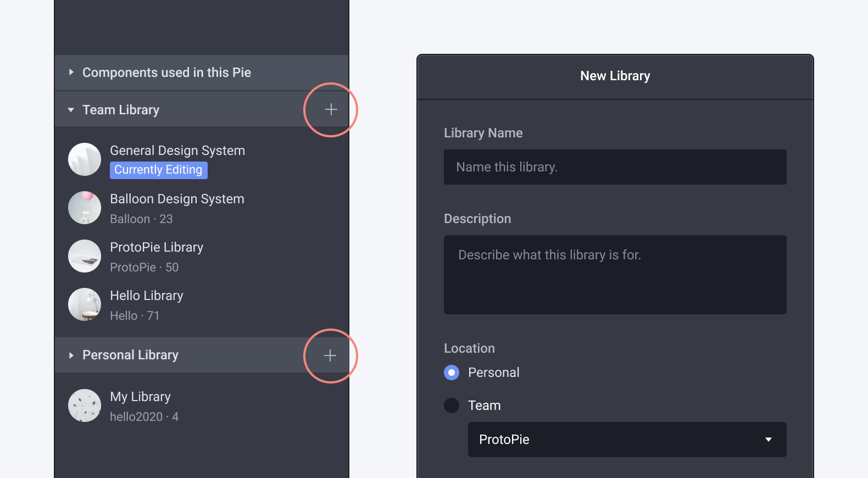The width and height of the screenshot is (868, 478).
Task: Click the plus icon next to Personal Library
Action: coord(330,355)
